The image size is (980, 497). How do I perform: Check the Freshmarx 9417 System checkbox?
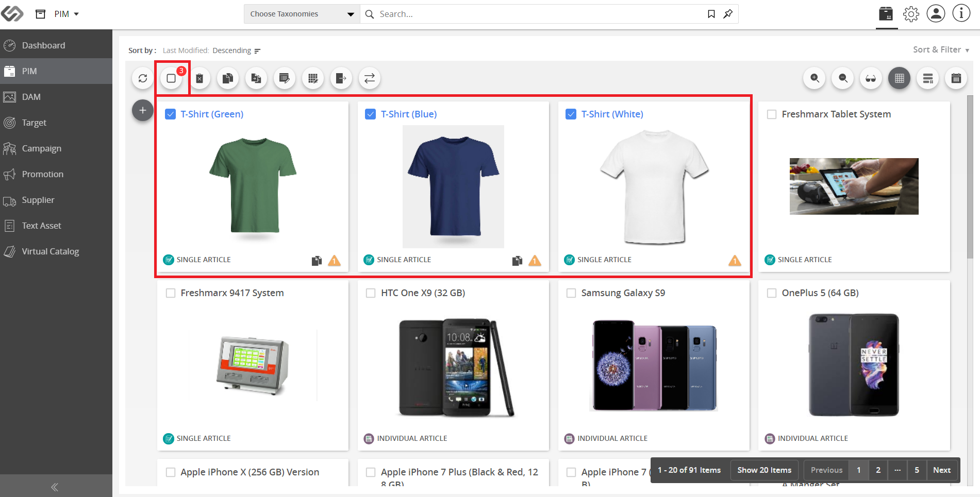(171, 293)
